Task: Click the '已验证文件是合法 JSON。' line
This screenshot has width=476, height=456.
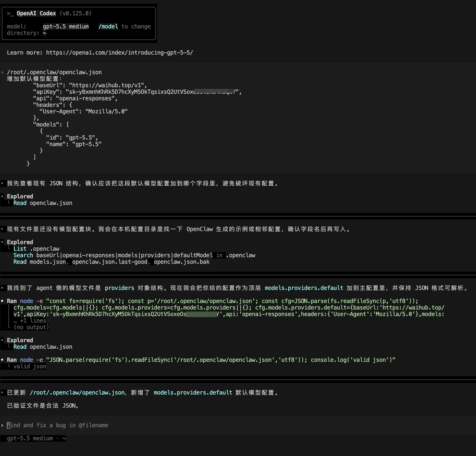Action: tap(43, 406)
